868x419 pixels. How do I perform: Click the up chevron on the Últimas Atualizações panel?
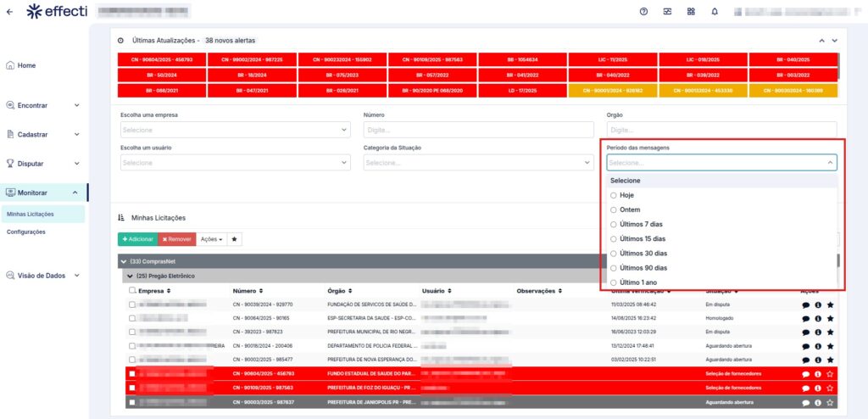pos(822,41)
